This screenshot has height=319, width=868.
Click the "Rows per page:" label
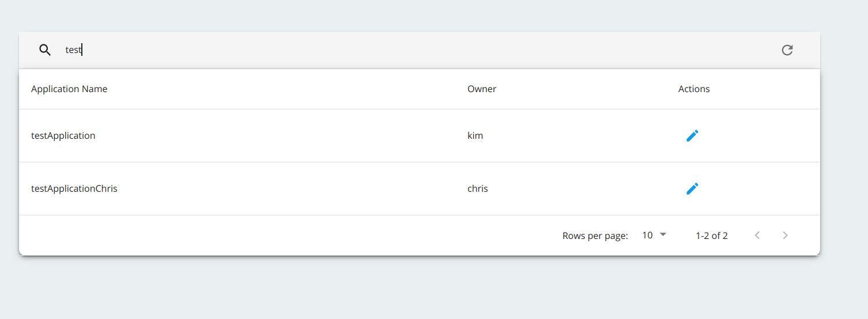click(x=595, y=236)
